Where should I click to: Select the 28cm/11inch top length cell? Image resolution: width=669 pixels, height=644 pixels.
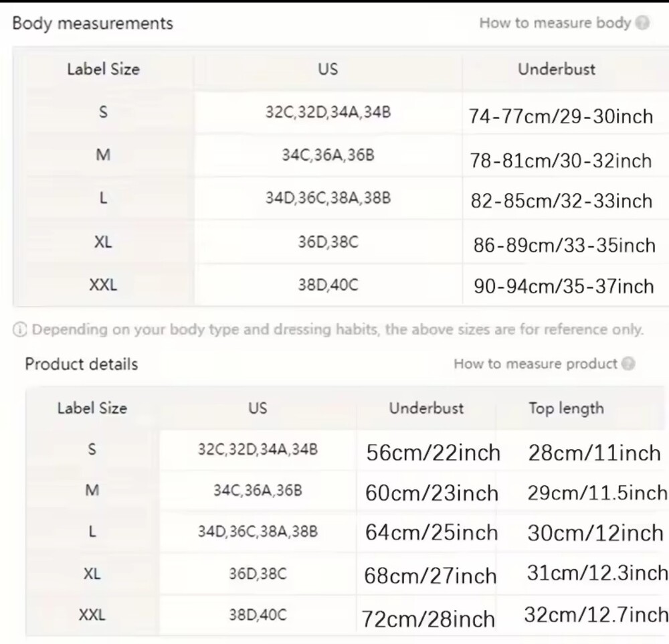(x=594, y=453)
